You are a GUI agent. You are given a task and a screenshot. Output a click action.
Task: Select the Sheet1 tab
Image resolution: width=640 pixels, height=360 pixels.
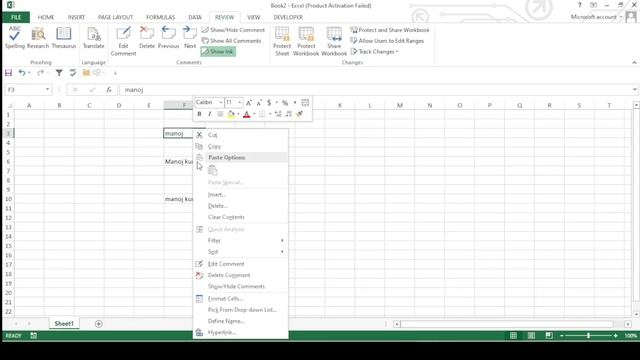point(64,324)
